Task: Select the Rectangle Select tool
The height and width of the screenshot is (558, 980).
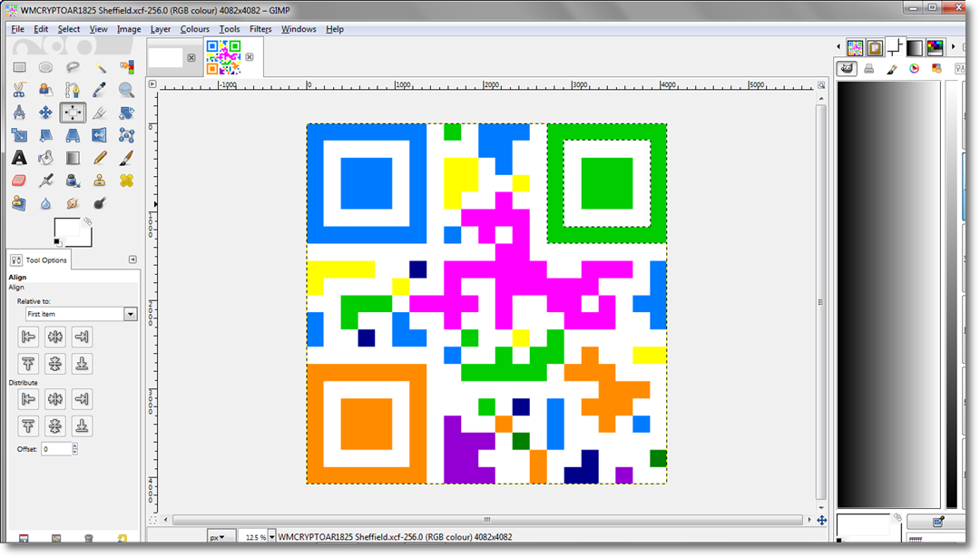Action: (x=19, y=67)
